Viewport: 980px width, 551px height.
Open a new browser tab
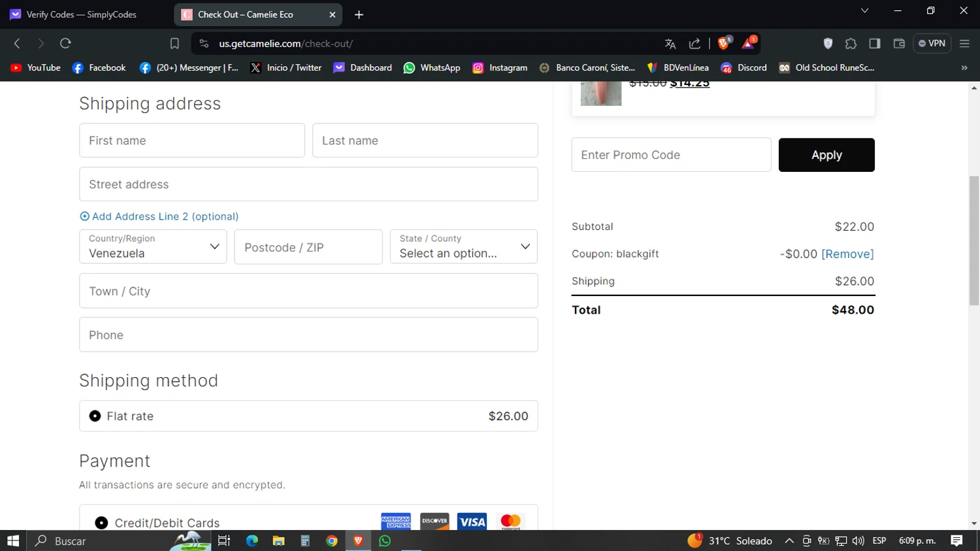[x=359, y=14]
